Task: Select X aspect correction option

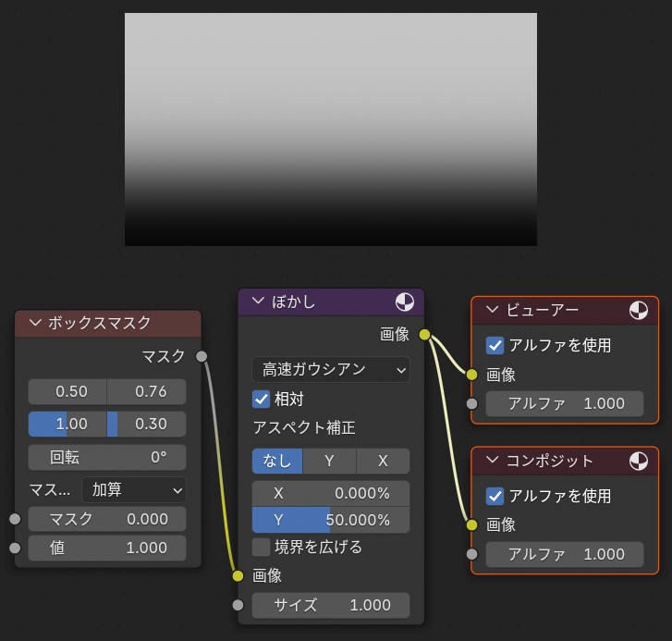Action: [x=383, y=461]
